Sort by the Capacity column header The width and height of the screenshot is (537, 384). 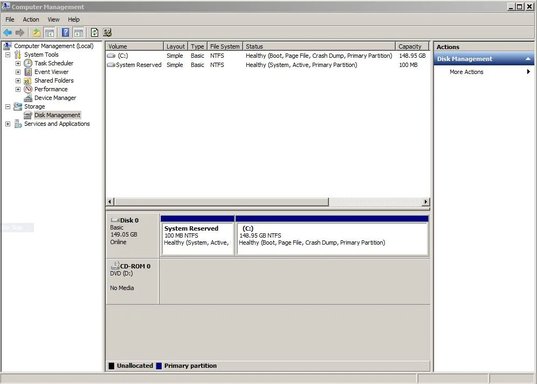coord(412,46)
